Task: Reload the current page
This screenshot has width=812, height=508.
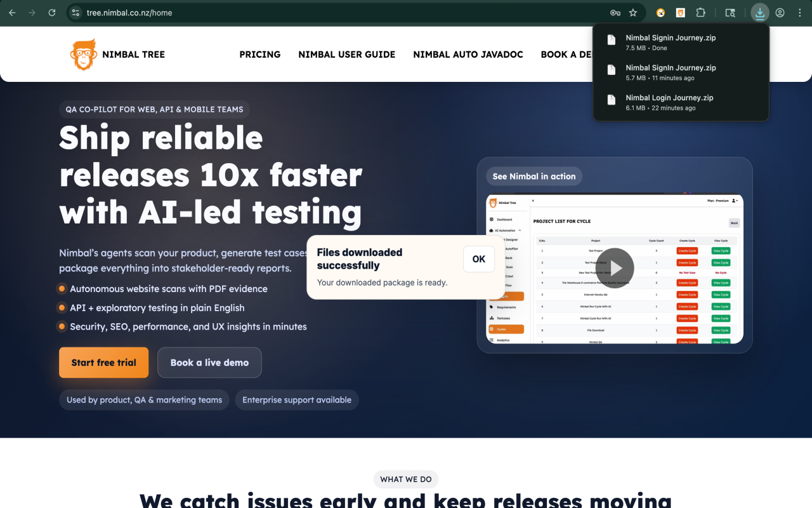Action: (52, 13)
